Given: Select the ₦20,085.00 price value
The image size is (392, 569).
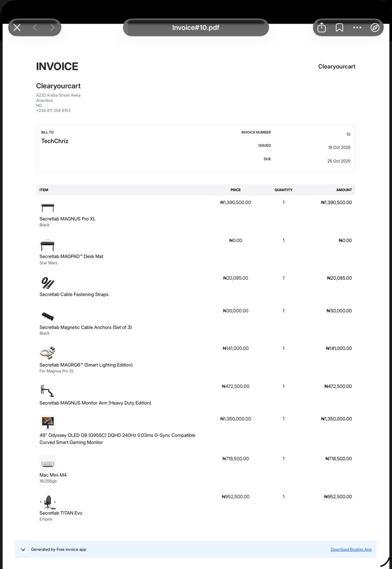Looking at the screenshot, I should [236, 278].
